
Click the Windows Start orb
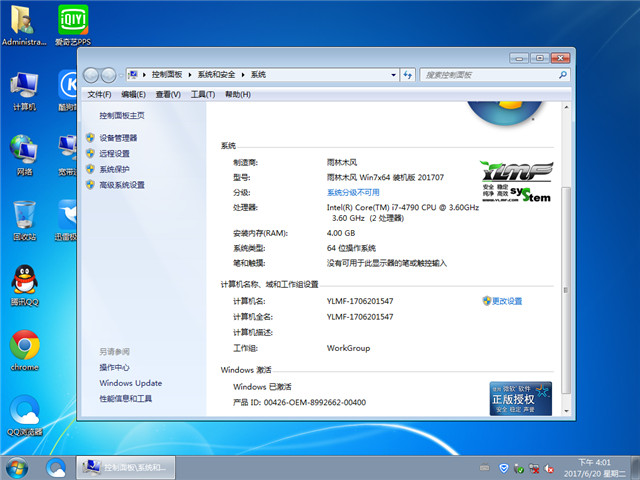17,468
